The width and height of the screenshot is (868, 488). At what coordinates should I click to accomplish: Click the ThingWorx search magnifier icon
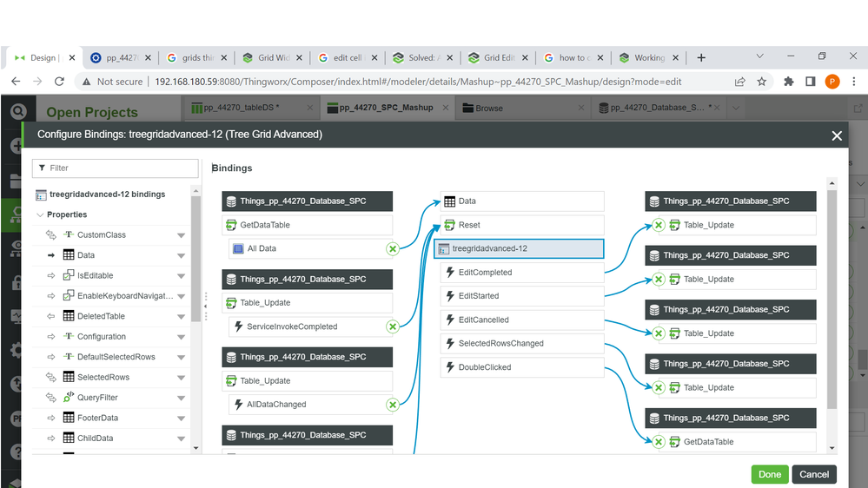[x=17, y=111]
